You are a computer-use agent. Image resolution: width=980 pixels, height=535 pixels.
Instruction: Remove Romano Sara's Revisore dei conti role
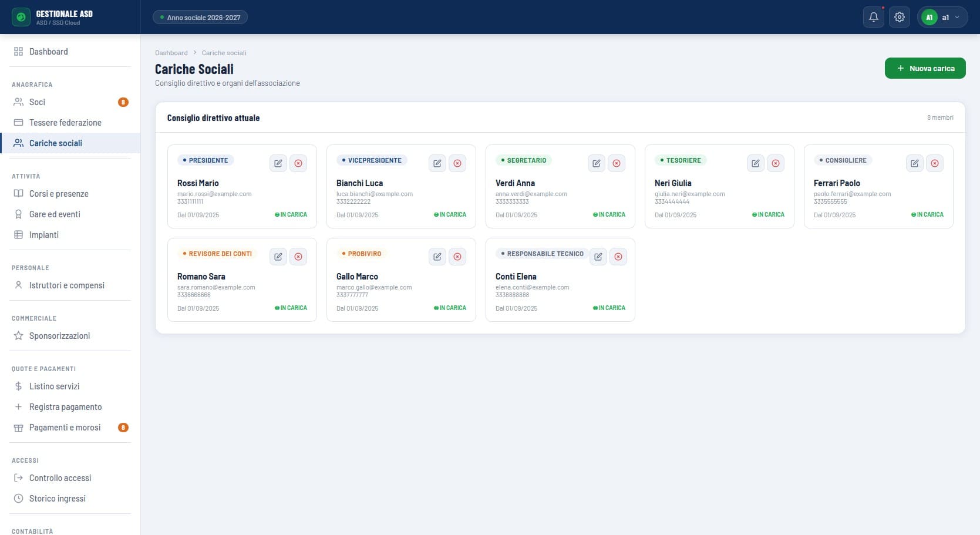[298, 257]
